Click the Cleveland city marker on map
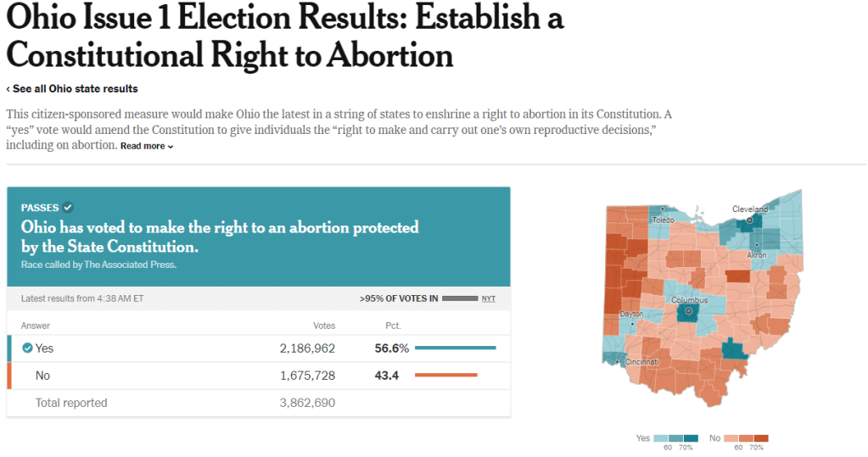 tap(749, 220)
